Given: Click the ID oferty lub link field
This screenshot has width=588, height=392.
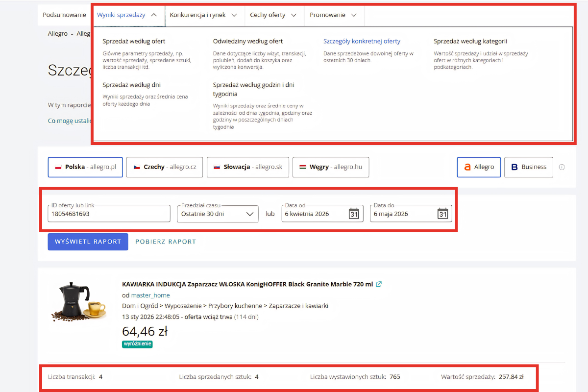Looking at the screenshot, I should point(109,214).
